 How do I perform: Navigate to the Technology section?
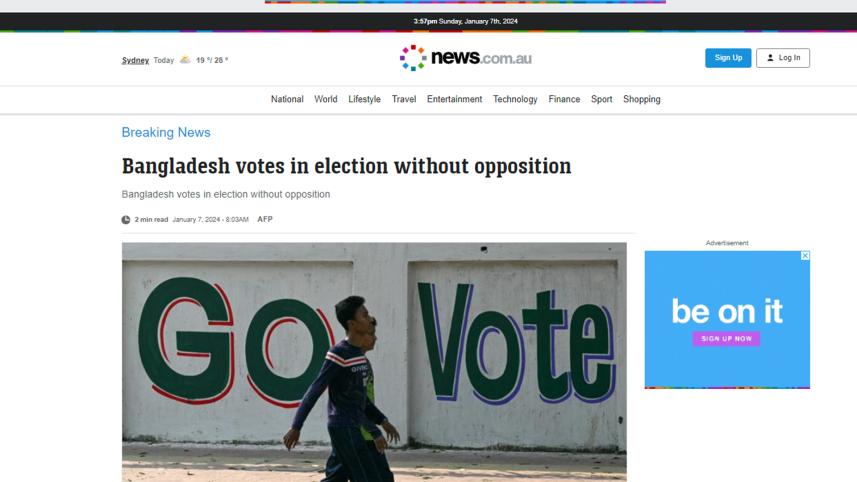(x=515, y=99)
